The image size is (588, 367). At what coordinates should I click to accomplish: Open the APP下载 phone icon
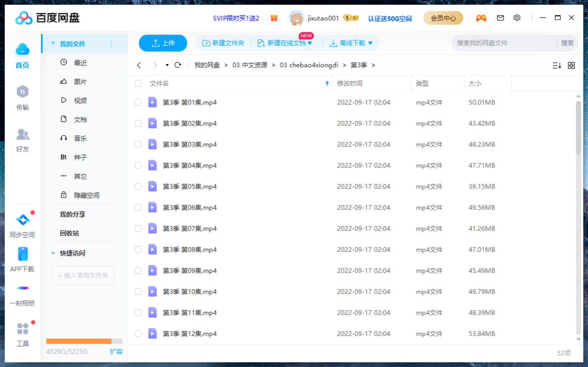click(x=22, y=254)
